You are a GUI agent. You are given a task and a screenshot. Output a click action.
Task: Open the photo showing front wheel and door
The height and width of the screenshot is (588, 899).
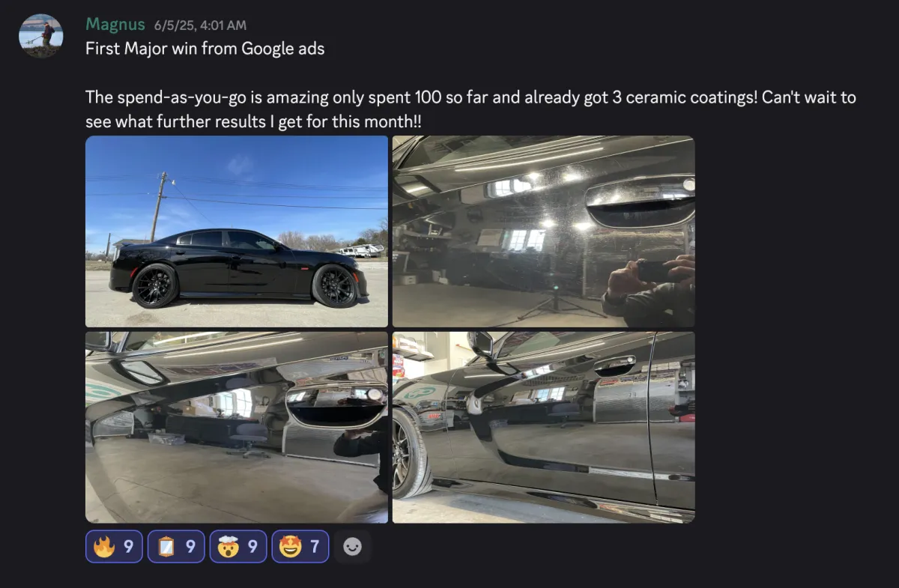coord(543,427)
